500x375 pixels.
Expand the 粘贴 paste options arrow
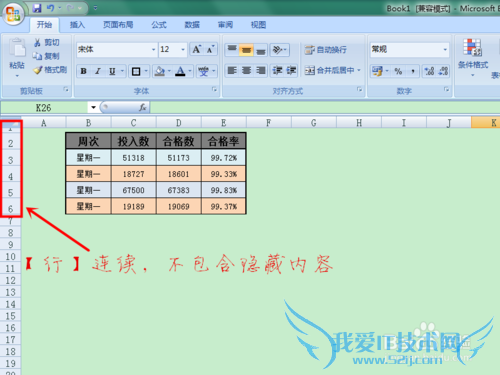tap(17, 76)
